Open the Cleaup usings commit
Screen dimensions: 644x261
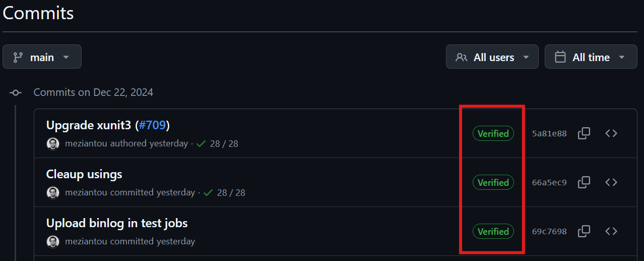coord(84,174)
